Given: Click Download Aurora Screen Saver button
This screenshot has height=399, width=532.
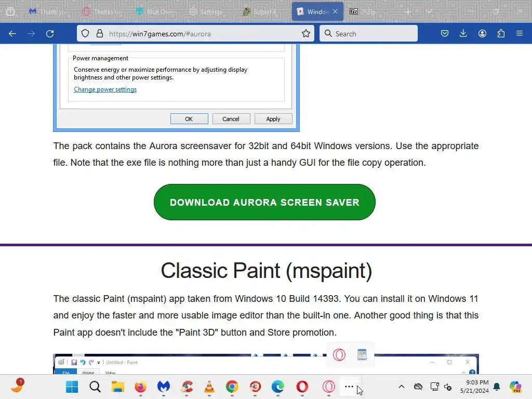Looking at the screenshot, I should click(264, 202).
